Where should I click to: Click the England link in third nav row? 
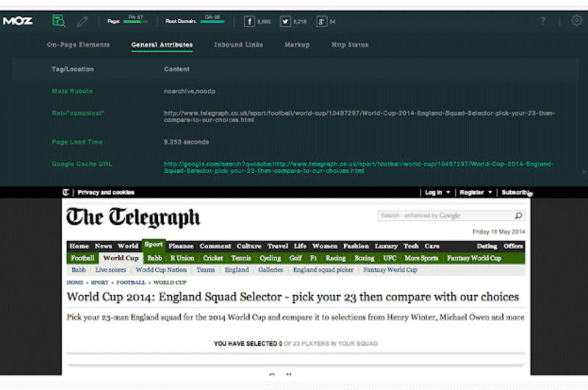pos(237,270)
